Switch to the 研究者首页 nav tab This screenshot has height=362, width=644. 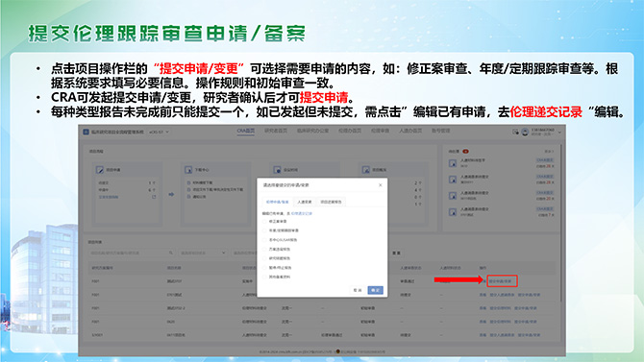[x=276, y=131]
